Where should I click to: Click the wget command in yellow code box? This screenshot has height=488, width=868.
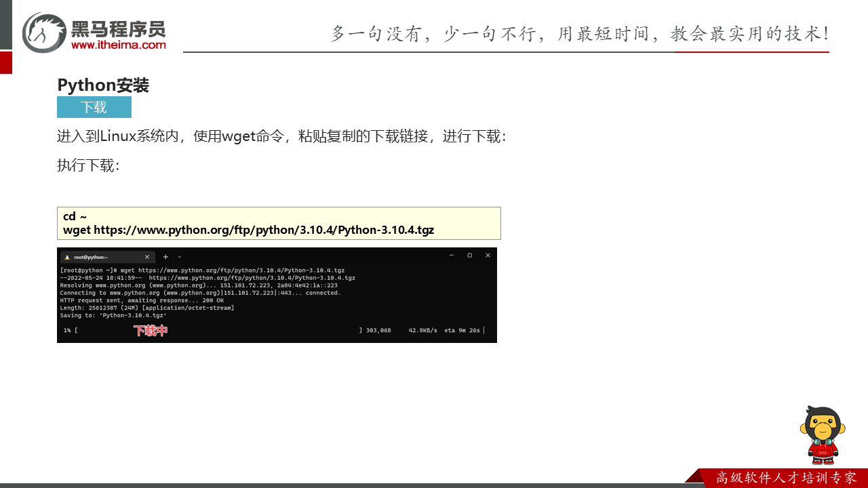click(248, 230)
